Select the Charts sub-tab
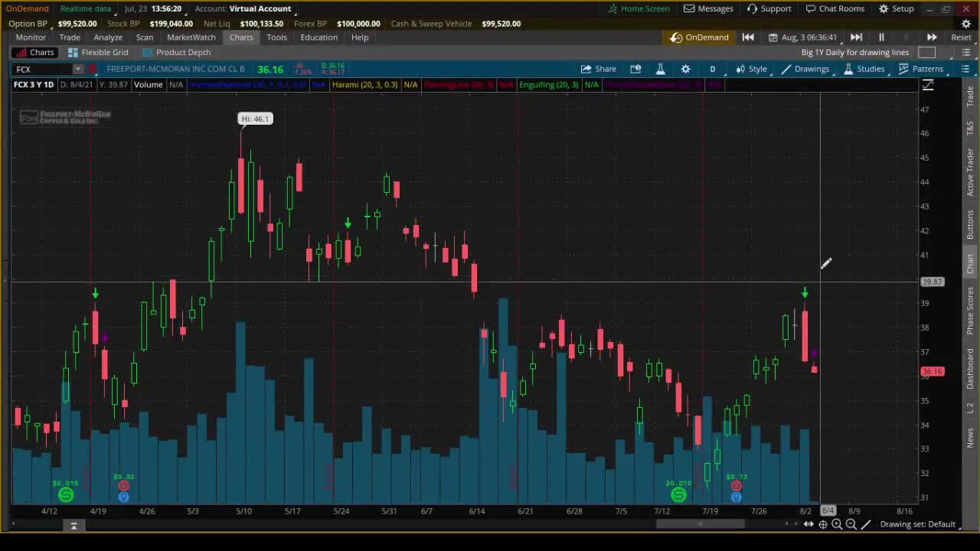 pos(34,52)
